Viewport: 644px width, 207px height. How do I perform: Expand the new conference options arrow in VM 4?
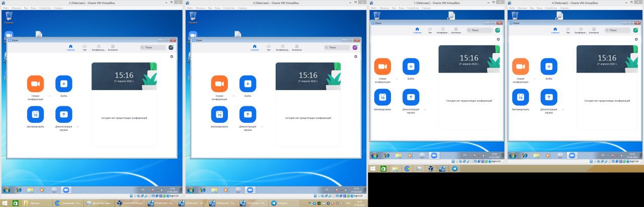click(534, 79)
